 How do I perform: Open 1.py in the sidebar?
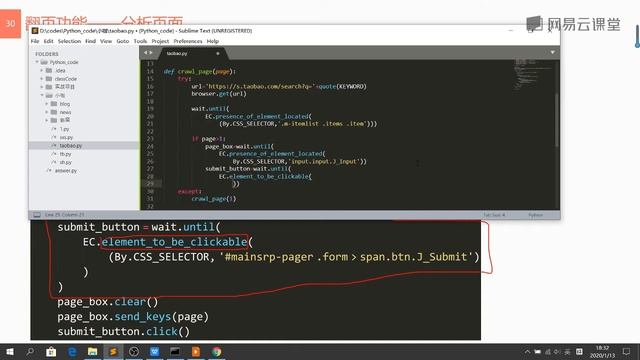[64, 129]
